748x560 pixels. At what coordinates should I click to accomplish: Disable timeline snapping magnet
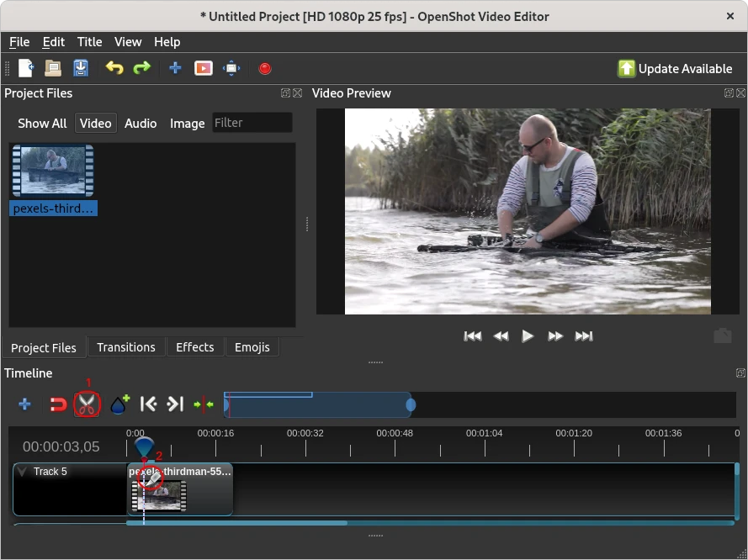(57, 404)
